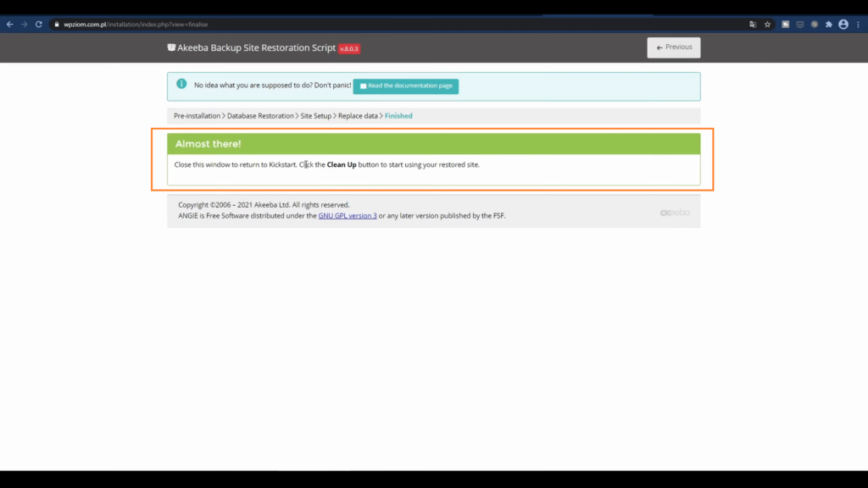This screenshot has width=868, height=488.
Task: Click the browser forward arrow
Action: [x=24, y=25]
